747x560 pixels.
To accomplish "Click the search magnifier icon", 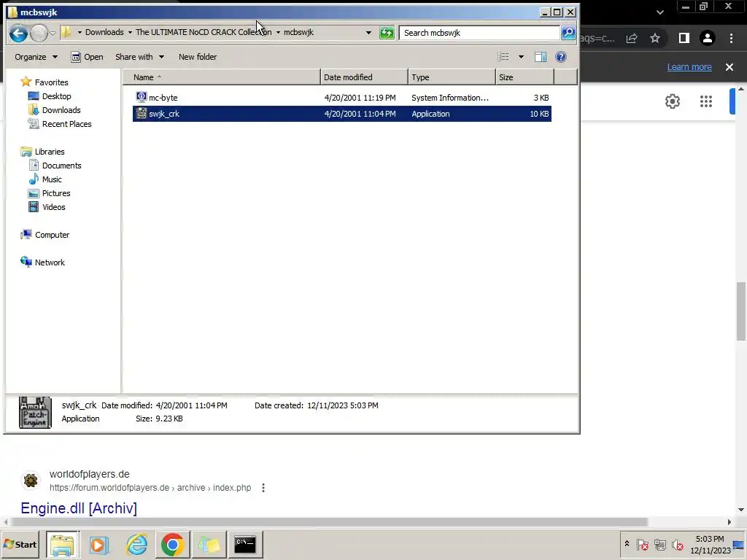I will (568, 32).
